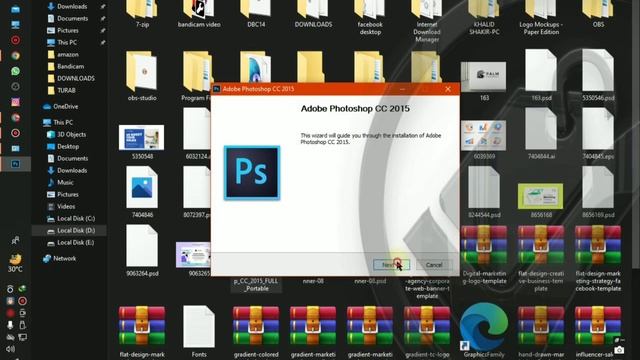
Task: Select the 163.psd file
Action: pyautogui.click(x=541, y=76)
